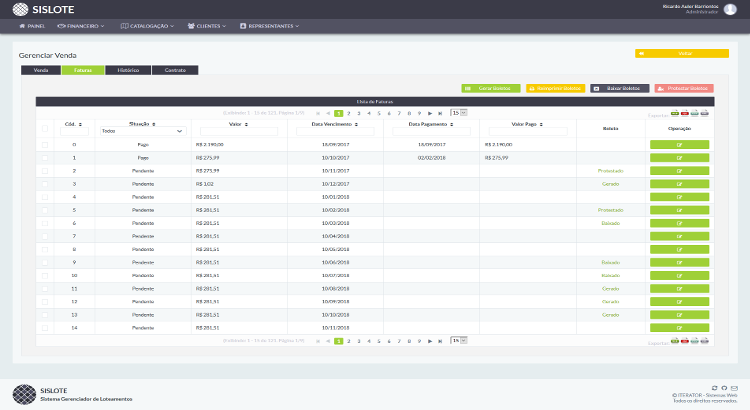
Task: Open rows-per-page dropdown in lower paginator
Action: click(459, 341)
